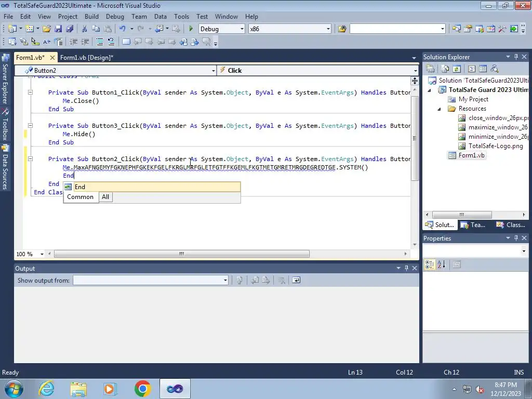This screenshot has height=399, width=532.
Task: Click the View Code icon in Solution Explorer
Action: pyautogui.click(x=472, y=69)
